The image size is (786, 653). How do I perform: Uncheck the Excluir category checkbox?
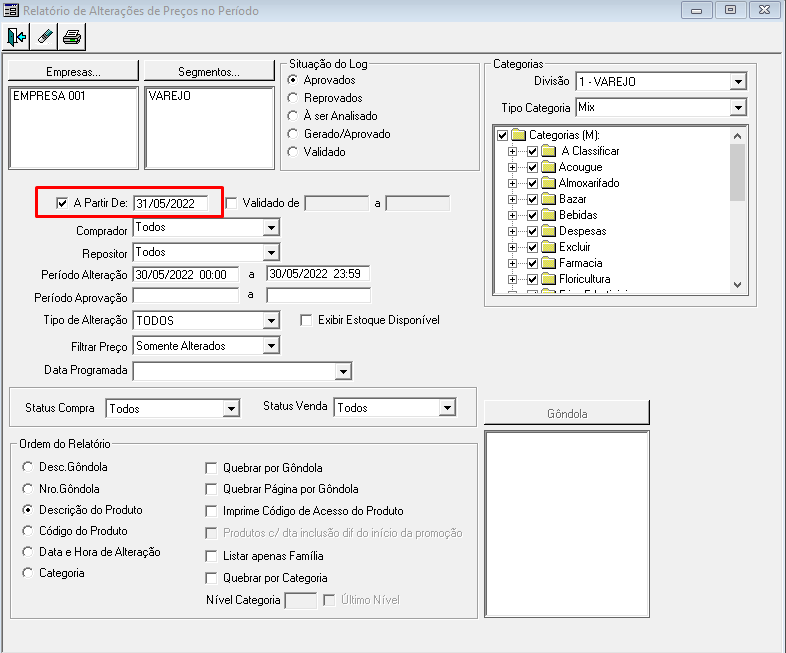coord(532,248)
